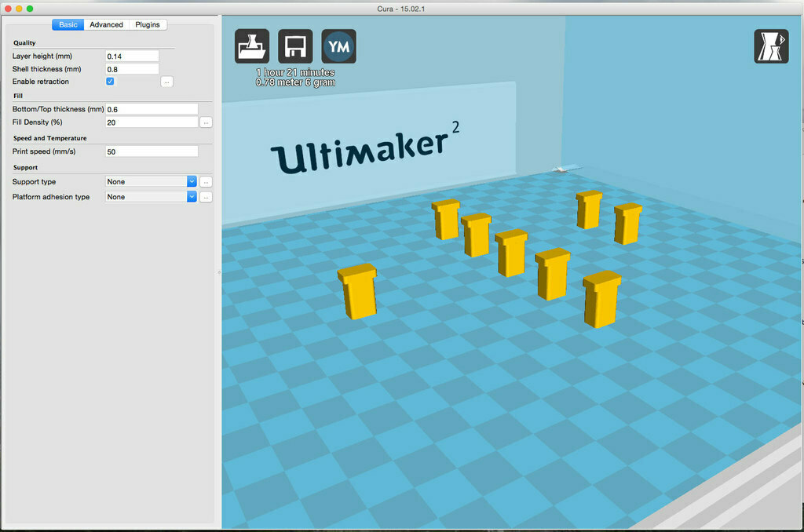Open retraction settings ellipsis button

[166, 82]
